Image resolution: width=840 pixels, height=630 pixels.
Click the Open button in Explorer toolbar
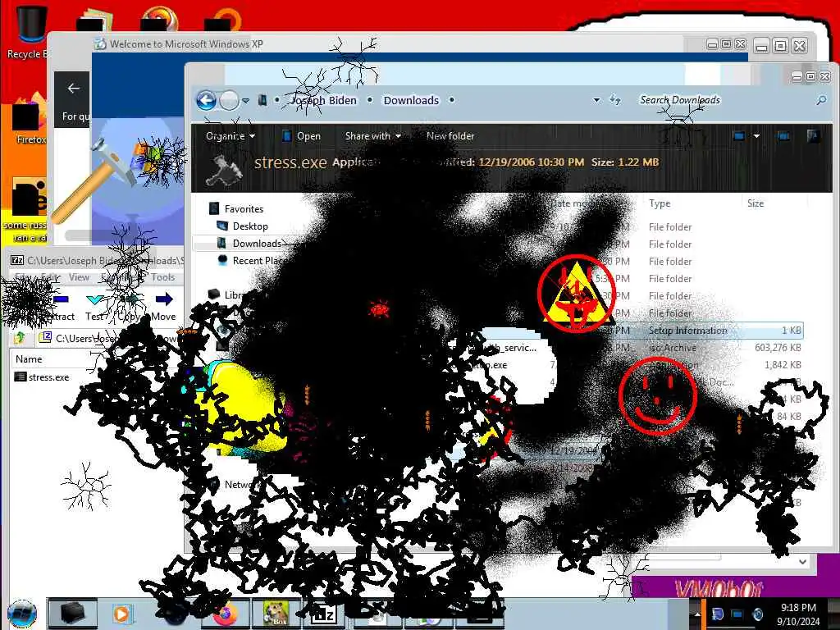(302, 136)
